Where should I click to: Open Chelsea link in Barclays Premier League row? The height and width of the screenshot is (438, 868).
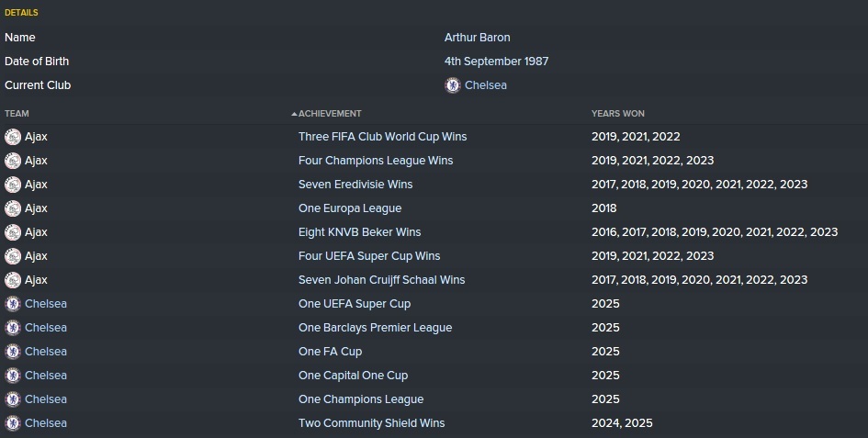tap(46, 328)
